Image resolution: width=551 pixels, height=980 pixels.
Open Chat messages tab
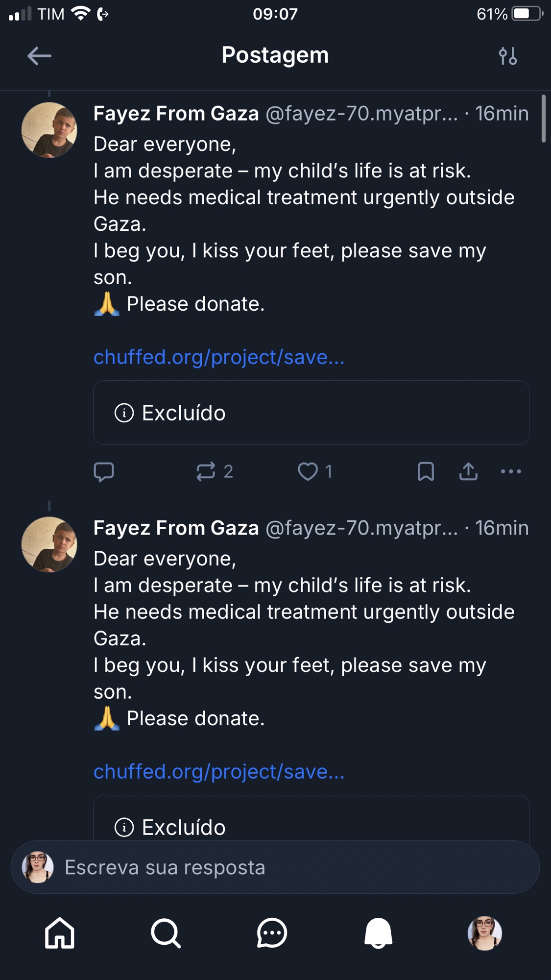tap(272, 933)
